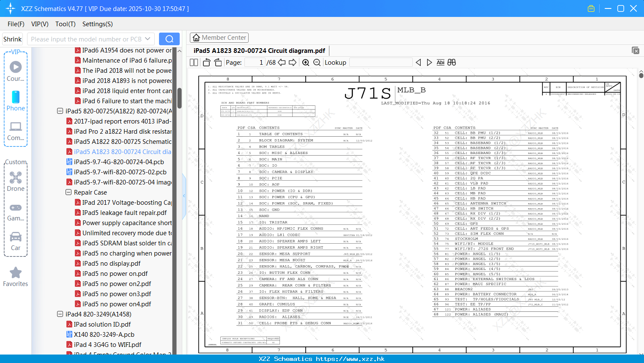This screenshot has width=644, height=363.
Task: Click the blue search button
Action: (x=169, y=39)
